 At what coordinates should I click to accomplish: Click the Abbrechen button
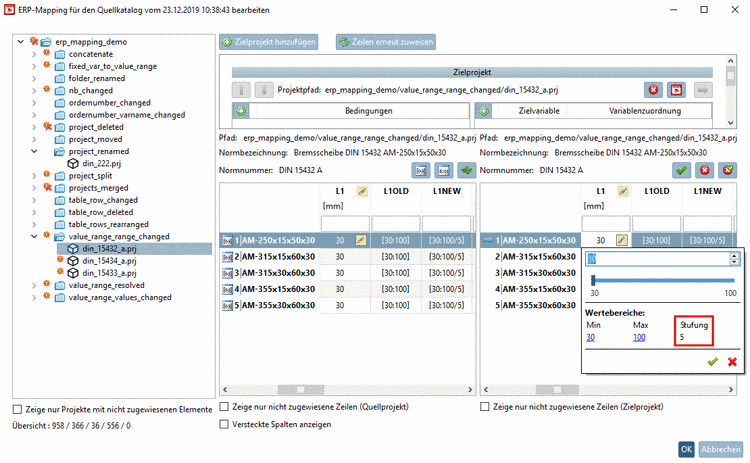[721, 449]
